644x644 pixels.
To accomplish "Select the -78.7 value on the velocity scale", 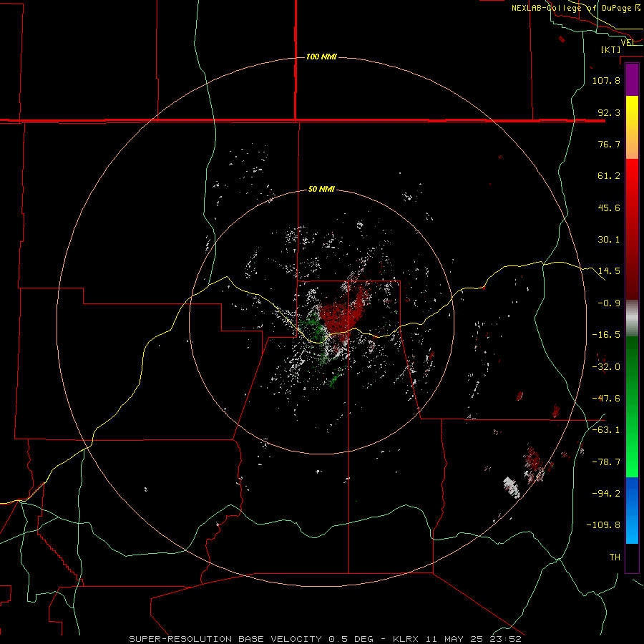I will [606, 462].
